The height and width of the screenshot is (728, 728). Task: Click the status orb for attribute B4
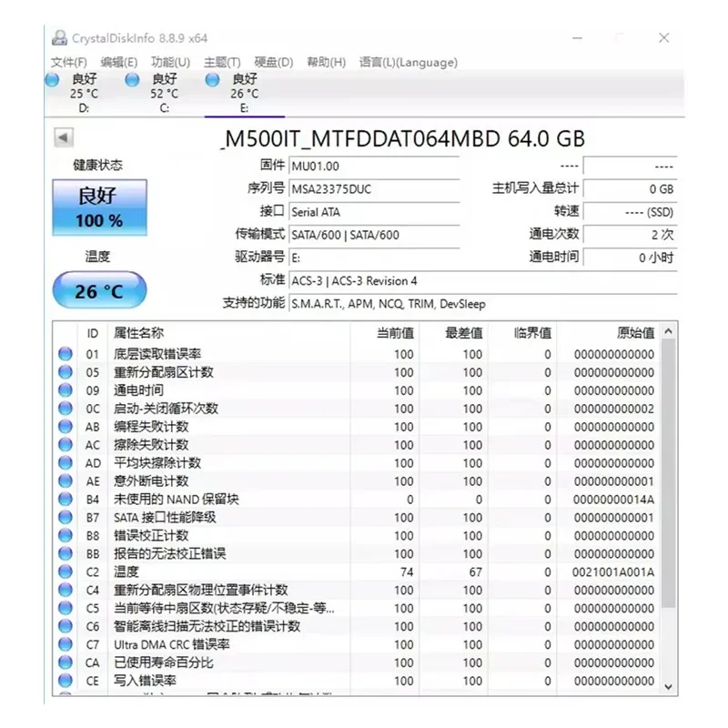[x=66, y=499]
